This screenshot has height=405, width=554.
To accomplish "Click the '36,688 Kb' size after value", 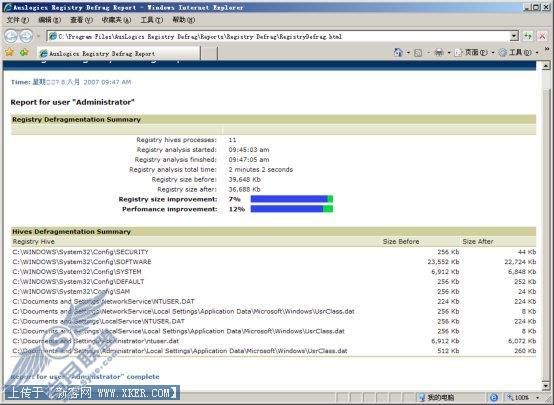I will click(x=244, y=189).
